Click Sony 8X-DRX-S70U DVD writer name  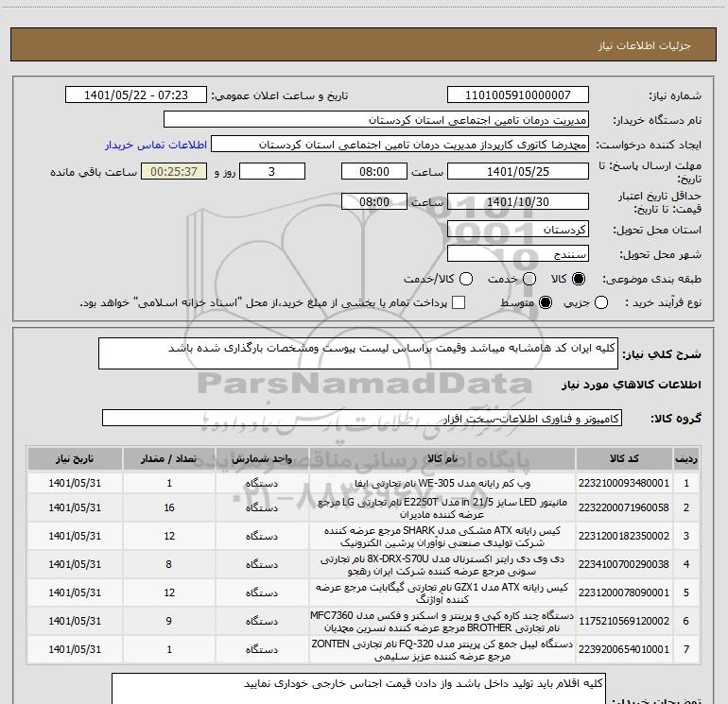pos(442,565)
